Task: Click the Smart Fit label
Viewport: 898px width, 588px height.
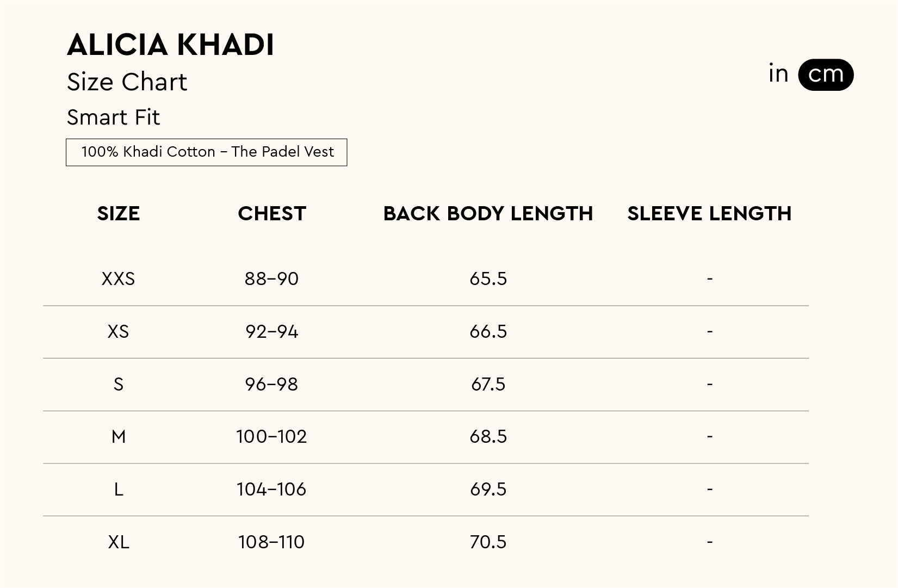Action: (x=113, y=117)
